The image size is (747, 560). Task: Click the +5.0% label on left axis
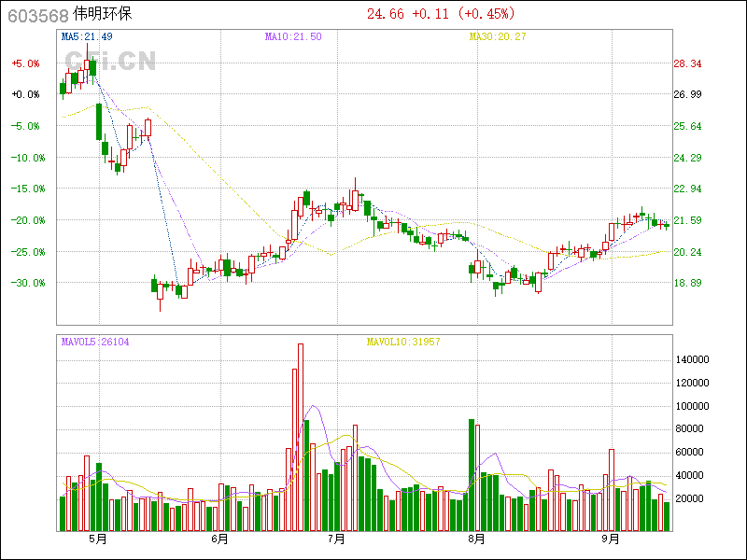click(26, 63)
